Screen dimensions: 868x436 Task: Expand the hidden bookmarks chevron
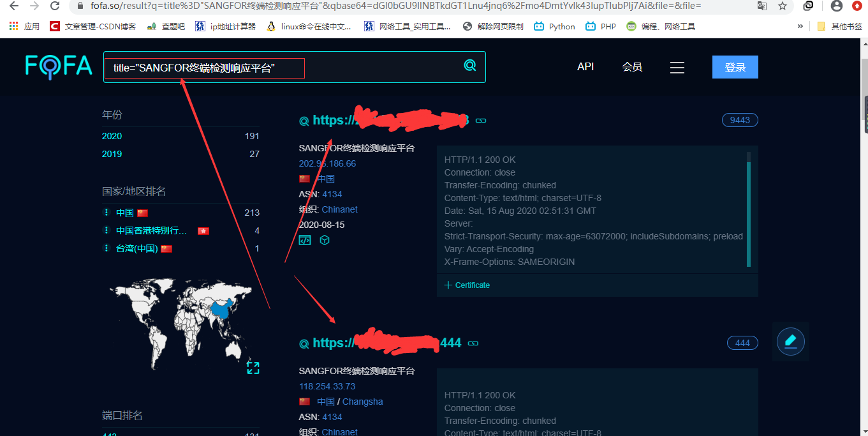pos(800,26)
